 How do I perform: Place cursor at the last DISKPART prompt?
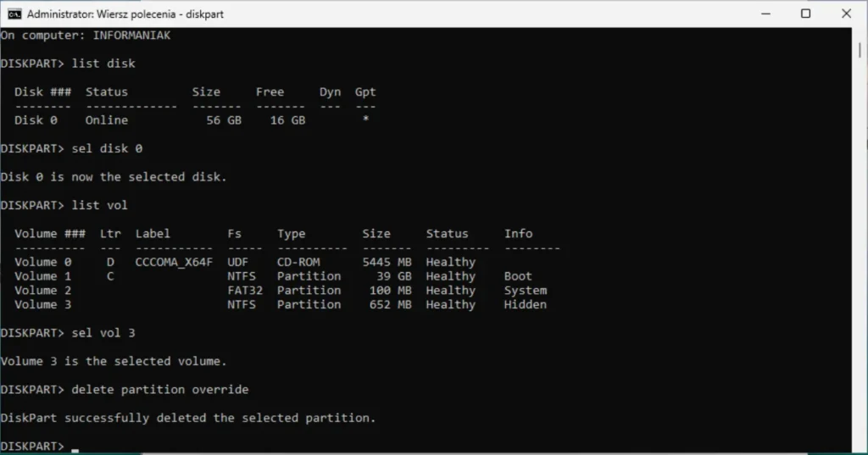click(x=75, y=447)
